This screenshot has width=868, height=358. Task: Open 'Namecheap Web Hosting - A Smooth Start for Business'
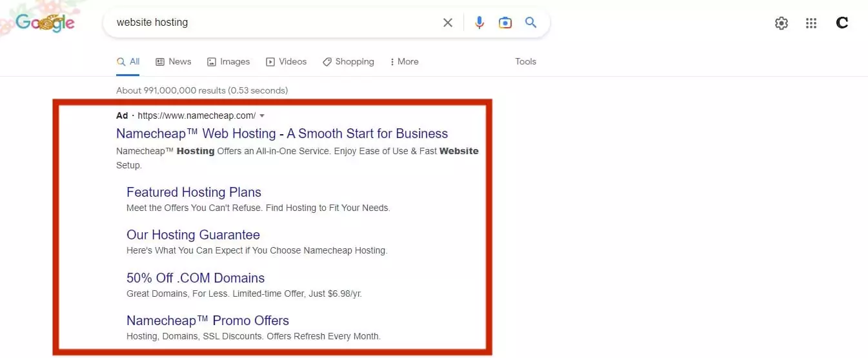pyautogui.click(x=282, y=134)
